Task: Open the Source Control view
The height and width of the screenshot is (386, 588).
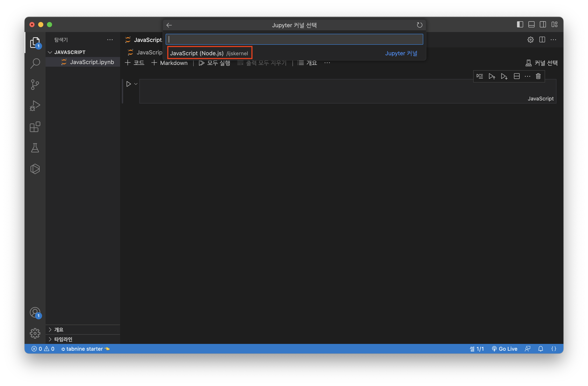Action: point(35,85)
